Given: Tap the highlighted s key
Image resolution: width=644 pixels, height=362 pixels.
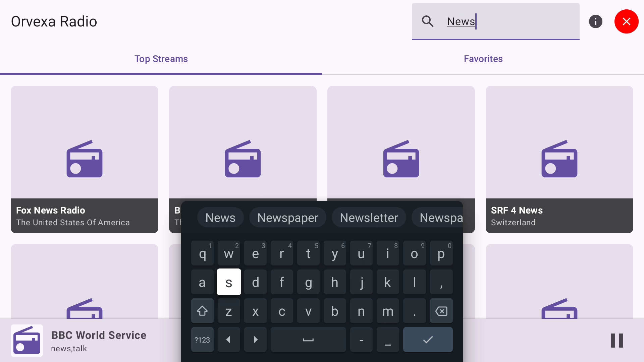Looking at the screenshot, I should pos(229,282).
